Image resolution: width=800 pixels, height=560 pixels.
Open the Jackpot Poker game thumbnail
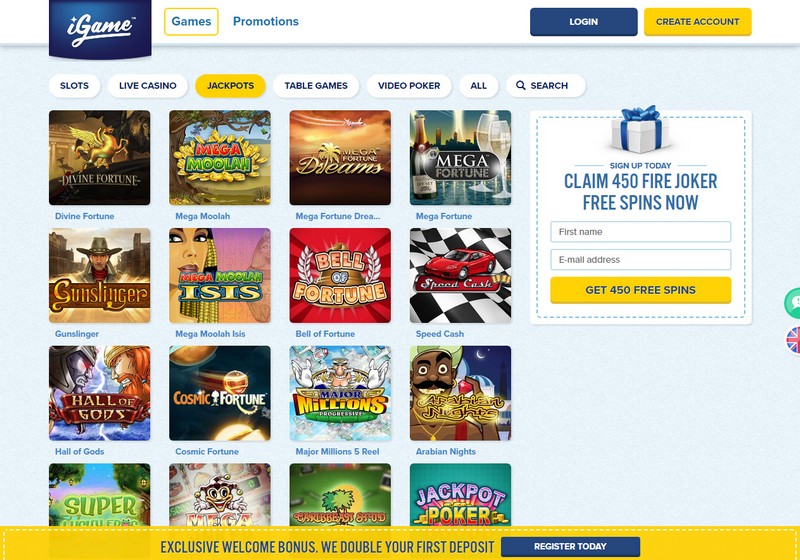[x=460, y=495]
